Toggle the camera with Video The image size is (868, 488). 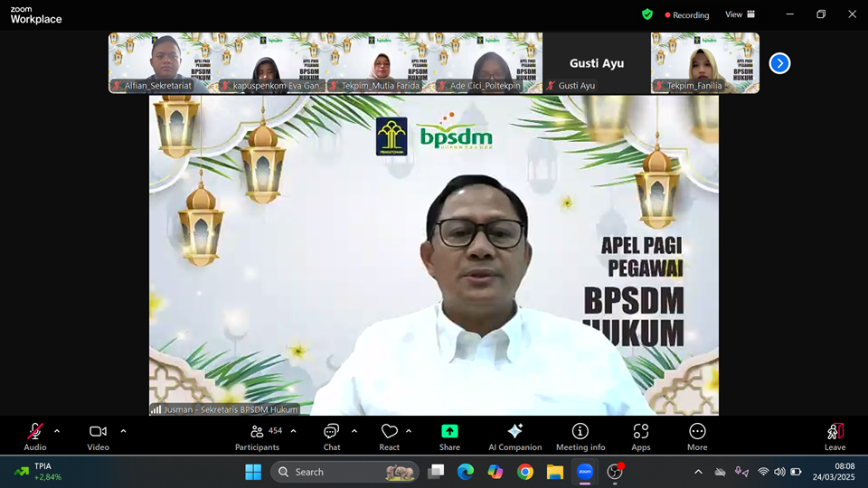[98, 437]
